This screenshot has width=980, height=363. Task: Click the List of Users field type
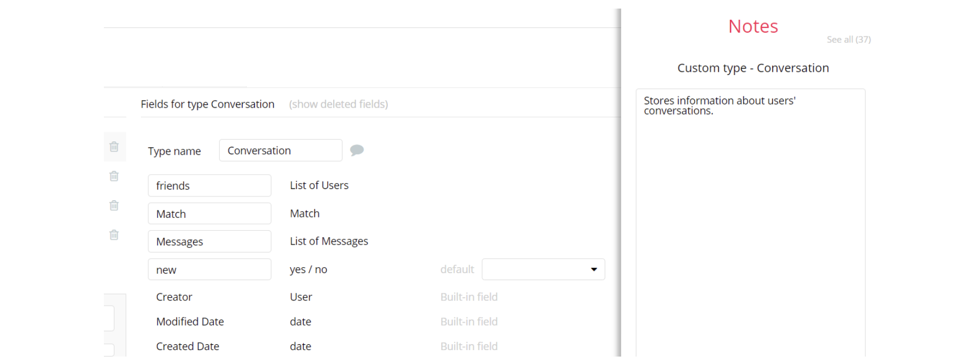(x=319, y=185)
